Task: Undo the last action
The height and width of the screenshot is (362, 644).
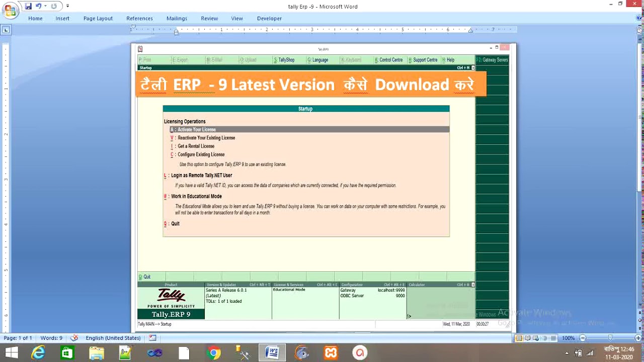Action: (38, 6)
